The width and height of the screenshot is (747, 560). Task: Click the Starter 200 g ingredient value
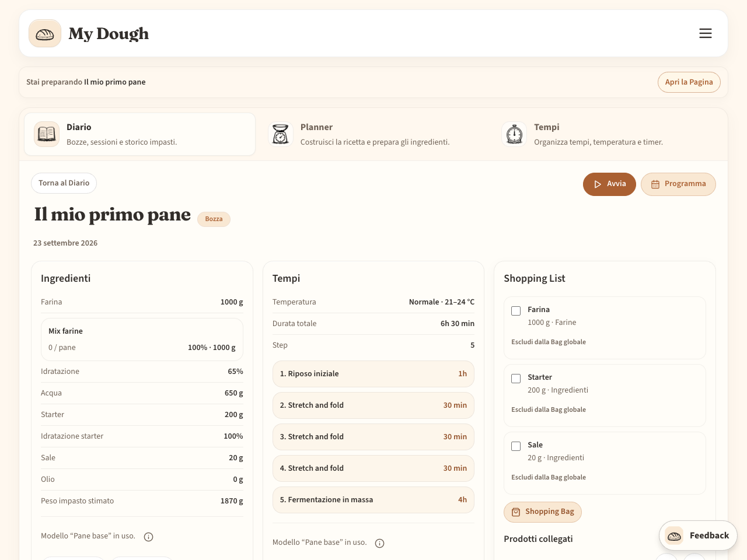(x=234, y=415)
